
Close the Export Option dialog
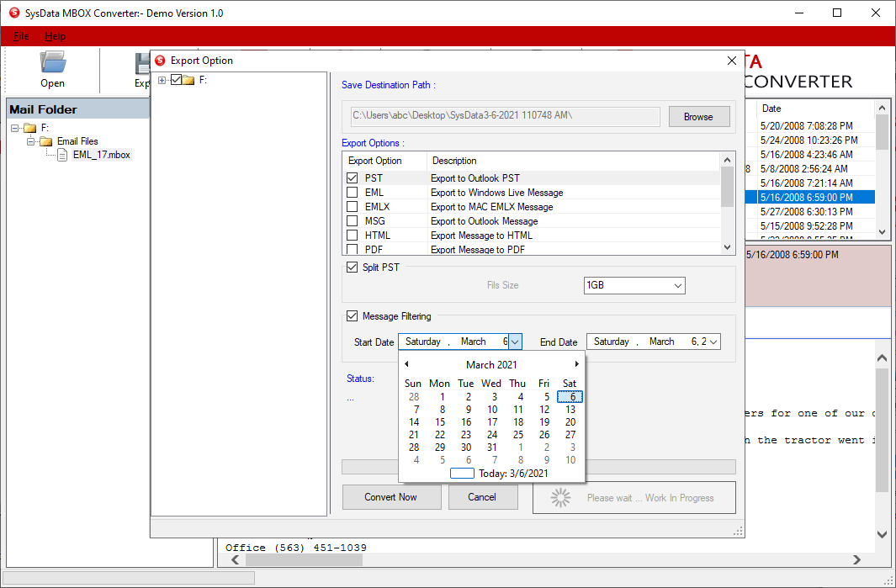(x=731, y=61)
